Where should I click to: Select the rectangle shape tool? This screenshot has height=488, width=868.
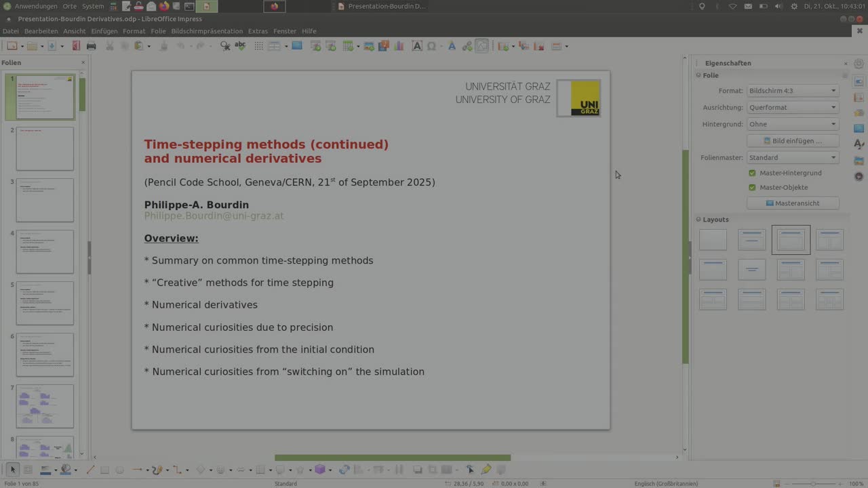click(x=104, y=470)
